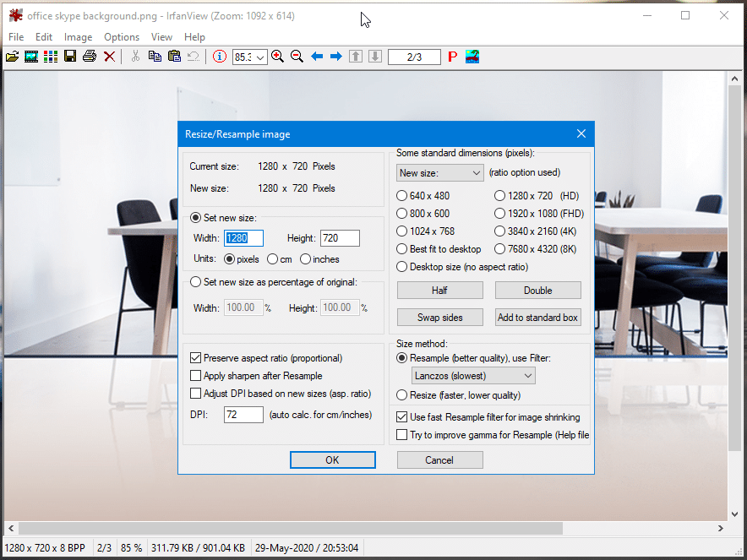Uncheck Preserve aspect ratio checkbox
This screenshot has height=560, width=747.
(196, 358)
